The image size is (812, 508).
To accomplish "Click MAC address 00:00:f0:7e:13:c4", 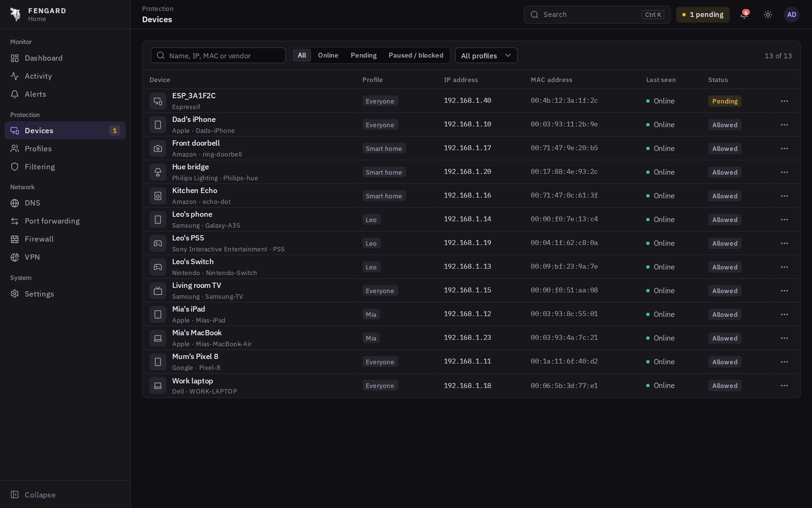I will click(564, 219).
